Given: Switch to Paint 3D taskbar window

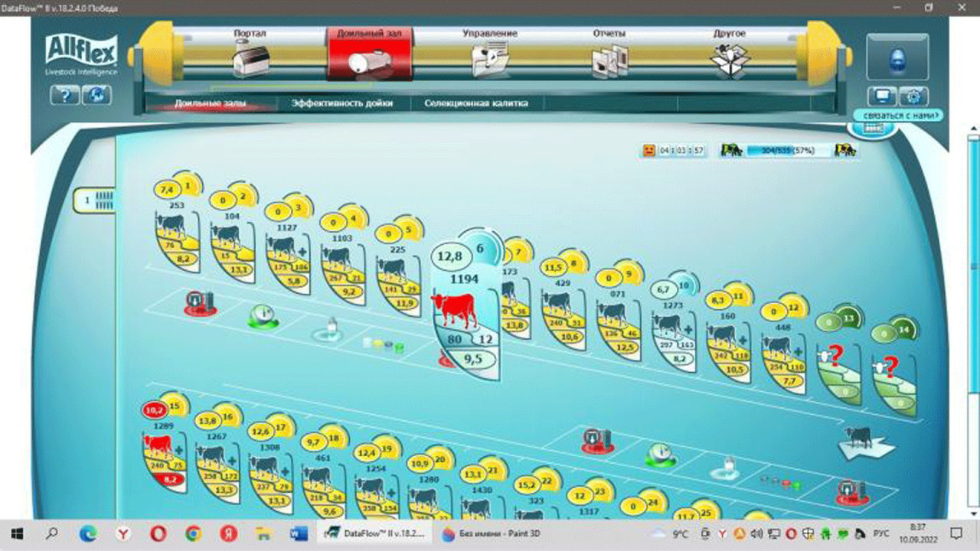Looking at the screenshot, I should pos(492,533).
